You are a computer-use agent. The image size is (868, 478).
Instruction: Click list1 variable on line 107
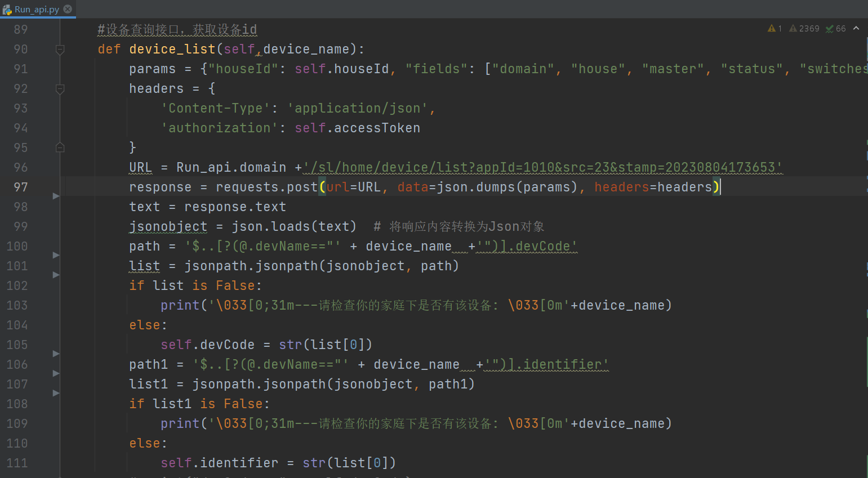pyautogui.click(x=149, y=384)
